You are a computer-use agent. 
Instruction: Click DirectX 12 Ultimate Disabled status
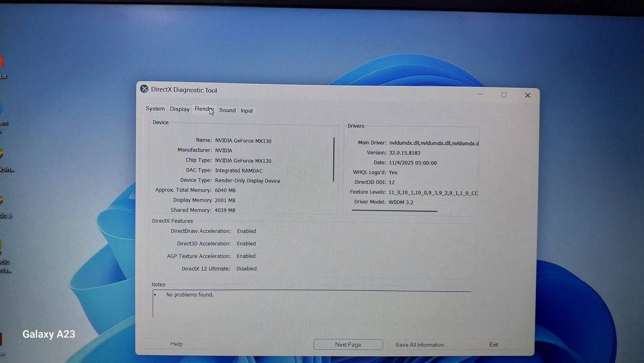click(x=247, y=269)
